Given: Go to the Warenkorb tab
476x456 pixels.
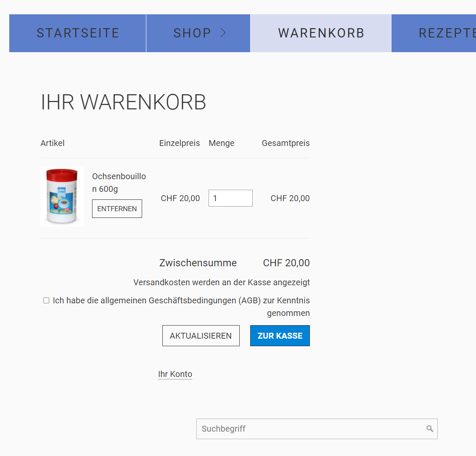Looking at the screenshot, I should [321, 33].
